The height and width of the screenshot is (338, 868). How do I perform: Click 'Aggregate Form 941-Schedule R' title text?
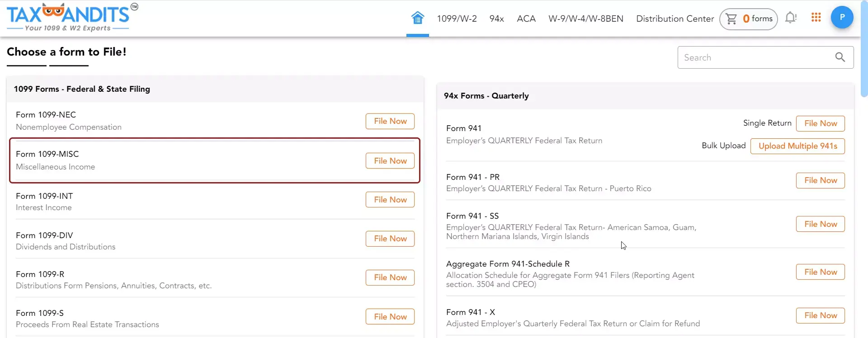(x=508, y=264)
